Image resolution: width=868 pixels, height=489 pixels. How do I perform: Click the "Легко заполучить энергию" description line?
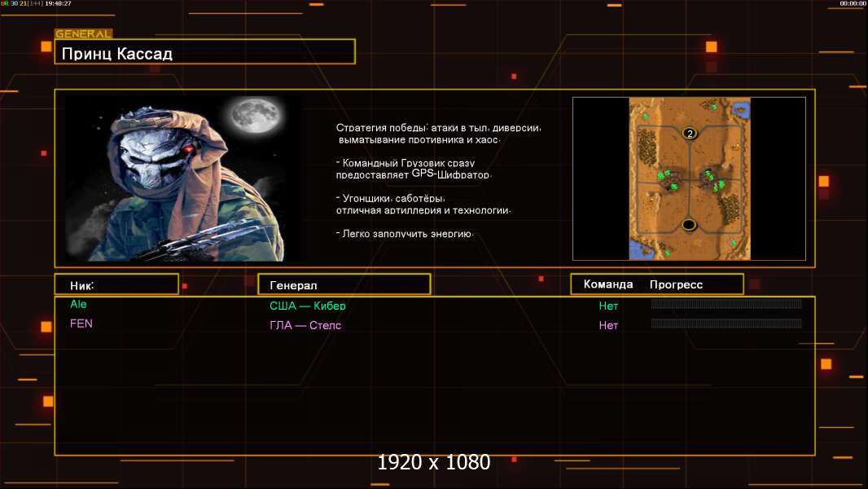pyautogui.click(x=405, y=234)
